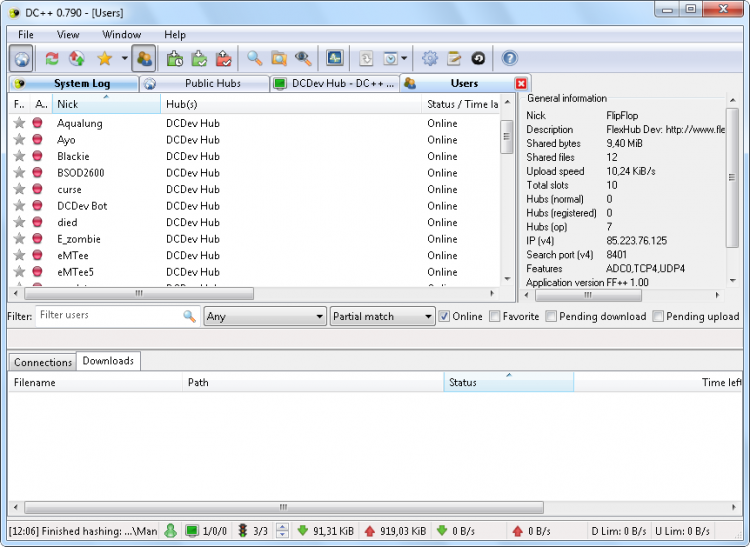Image resolution: width=750 pixels, height=547 pixels.
Task: Open the File menu
Action: point(25,34)
